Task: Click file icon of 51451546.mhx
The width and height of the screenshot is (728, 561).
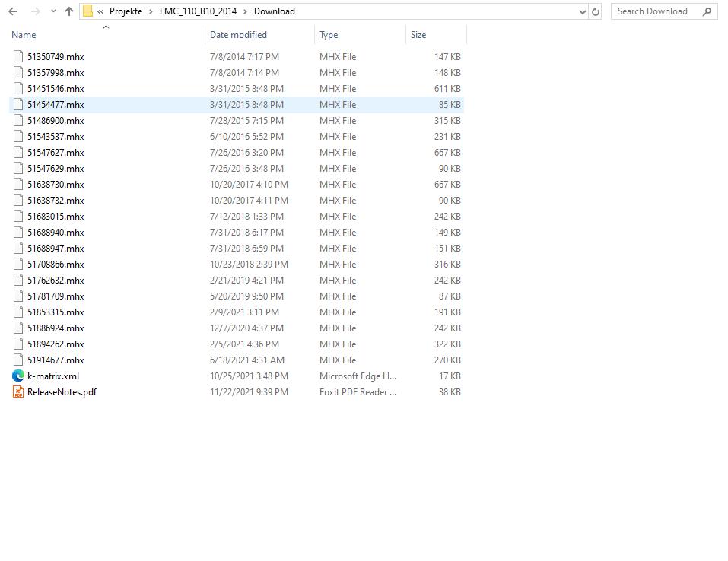Action: tap(18, 89)
